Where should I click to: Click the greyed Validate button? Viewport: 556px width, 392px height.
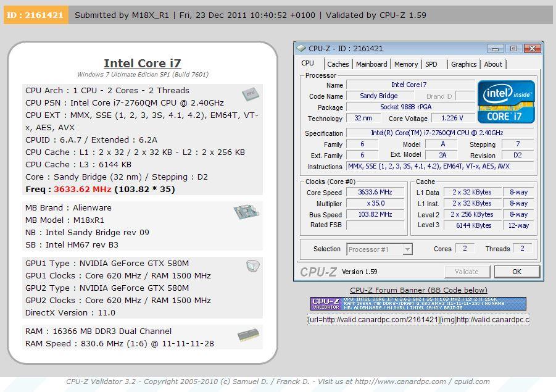467,272
